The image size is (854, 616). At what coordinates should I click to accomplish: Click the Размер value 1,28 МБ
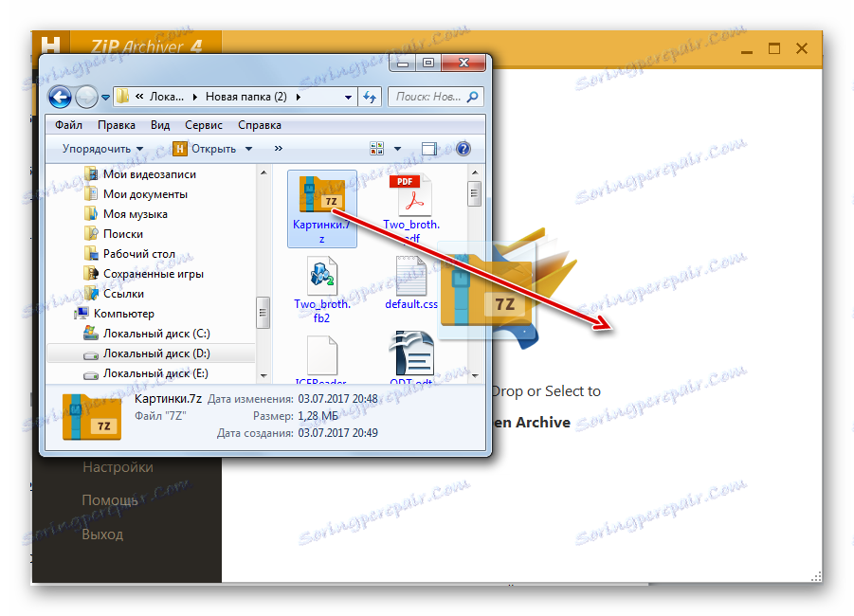click(318, 416)
